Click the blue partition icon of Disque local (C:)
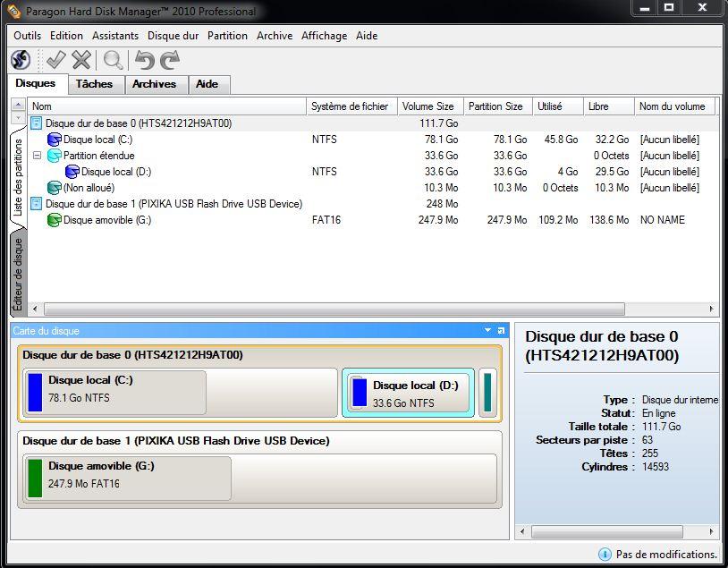This screenshot has height=568, width=728. [x=55, y=140]
